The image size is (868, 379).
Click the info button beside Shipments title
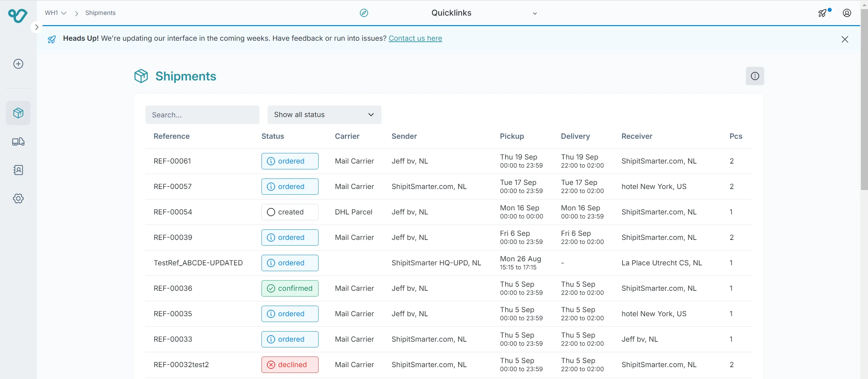(x=755, y=76)
